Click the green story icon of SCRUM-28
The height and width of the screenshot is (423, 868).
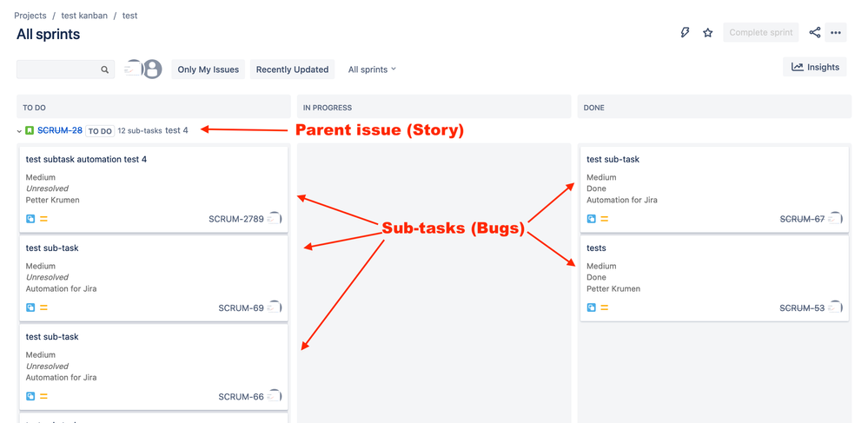click(30, 130)
